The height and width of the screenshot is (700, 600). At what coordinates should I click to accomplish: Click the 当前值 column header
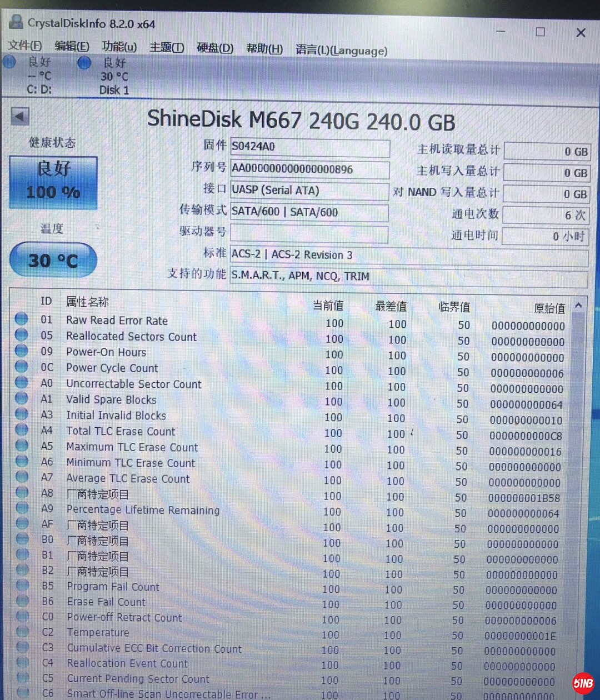pyautogui.click(x=328, y=306)
